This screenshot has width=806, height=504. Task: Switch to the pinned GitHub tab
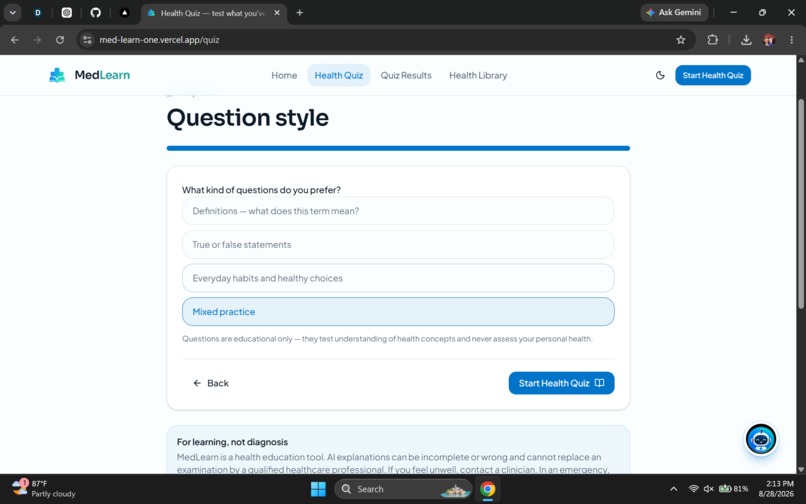[96, 13]
